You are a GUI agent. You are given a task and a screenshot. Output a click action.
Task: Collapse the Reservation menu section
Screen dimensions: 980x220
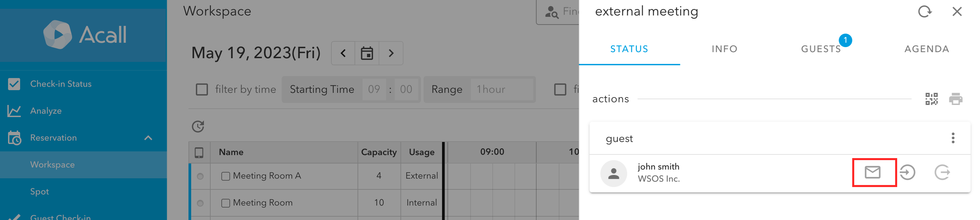pyautogui.click(x=148, y=138)
